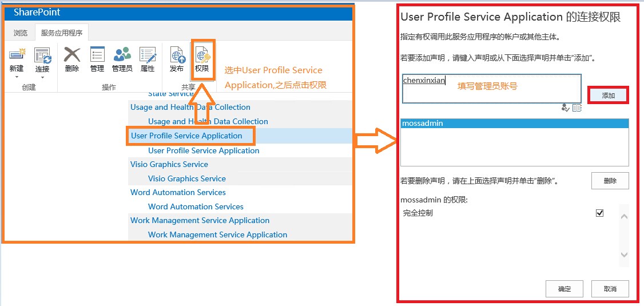Image resolution: width=644 pixels, height=306 pixels.
Task: Click the check names icon below account box
Action: click(566, 108)
